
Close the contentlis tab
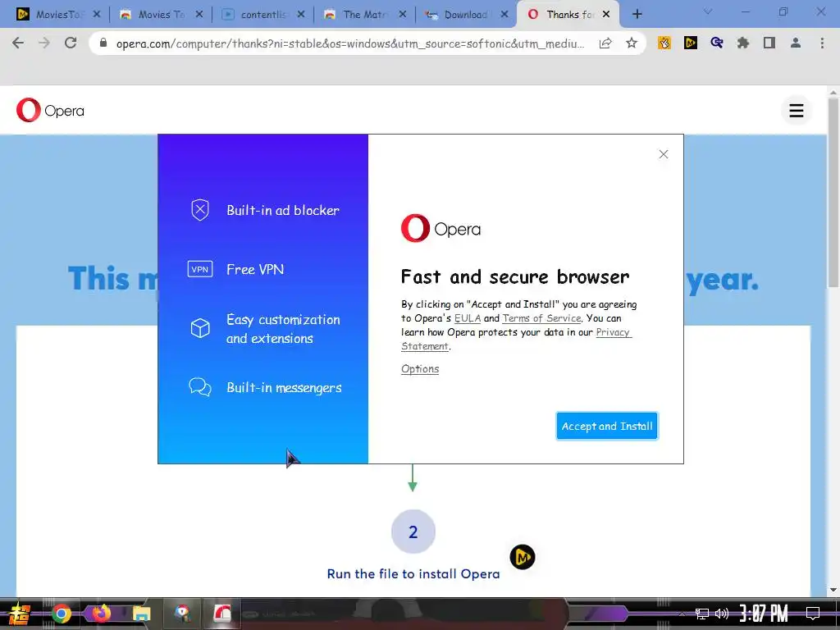click(x=300, y=15)
